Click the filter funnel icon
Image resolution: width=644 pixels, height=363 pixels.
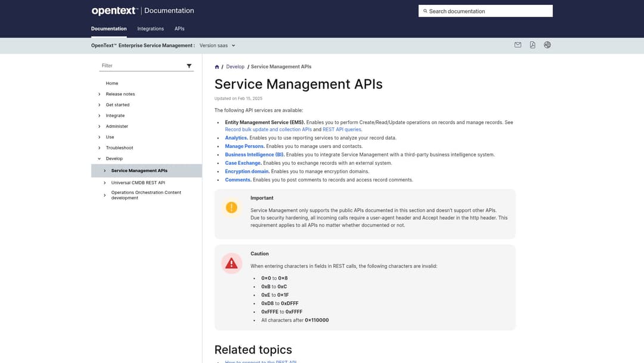coord(189,66)
